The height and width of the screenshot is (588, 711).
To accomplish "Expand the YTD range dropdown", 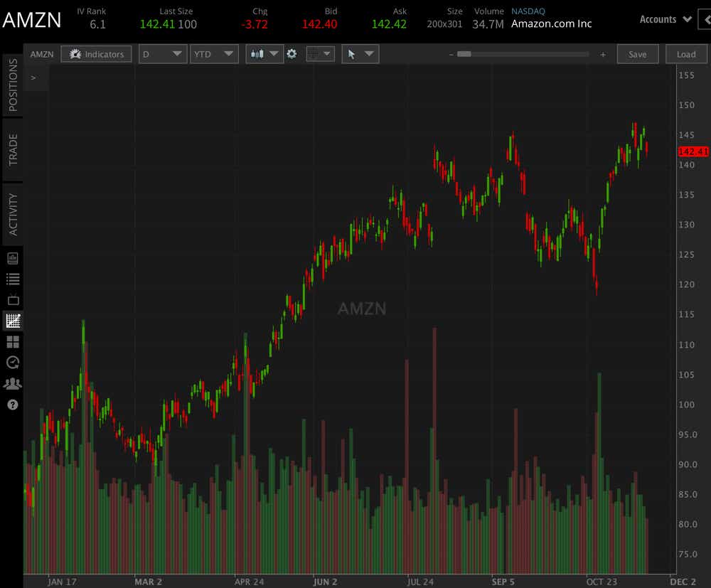I will coord(214,53).
